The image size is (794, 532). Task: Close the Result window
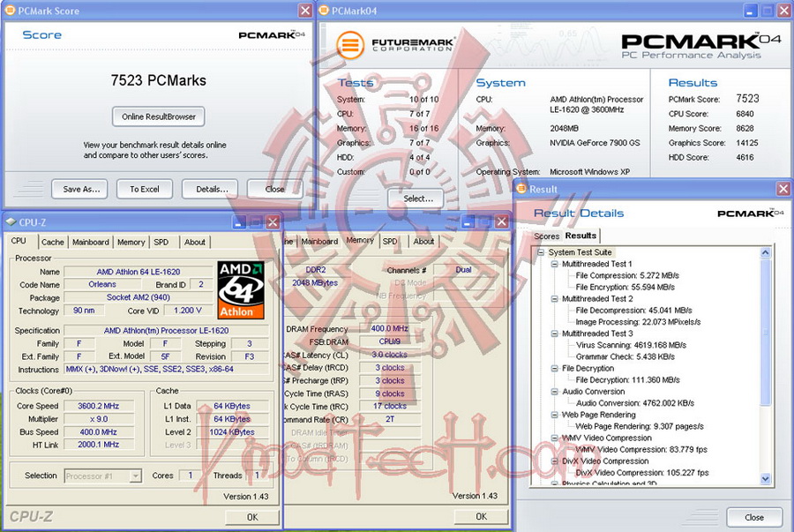pos(783,189)
